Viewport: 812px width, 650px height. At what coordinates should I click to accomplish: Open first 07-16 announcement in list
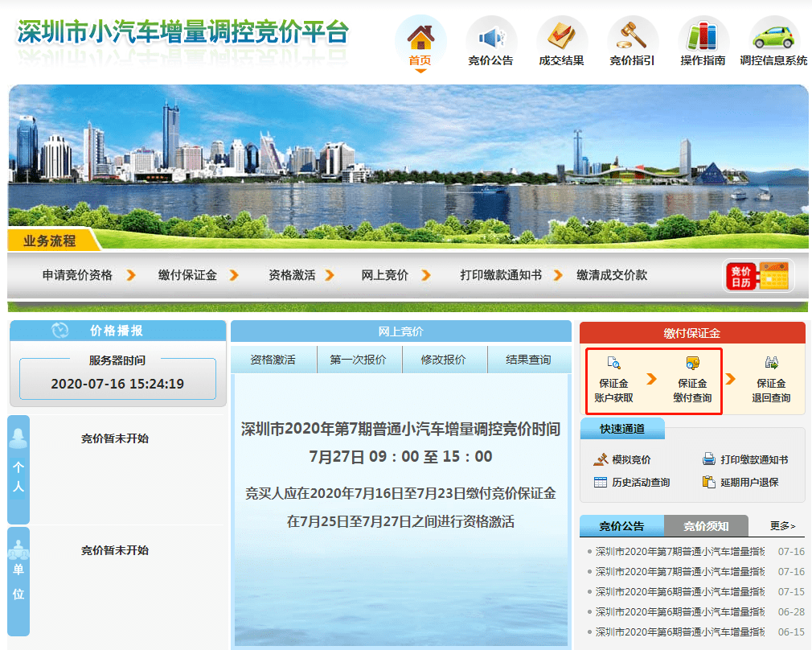tap(679, 552)
